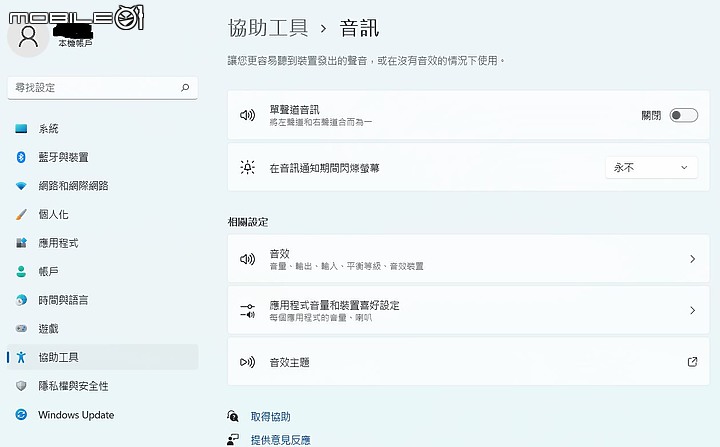The image size is (720, 447).
Task: Click the 協助工具 breadcrumb link
Action: tap(268, 28)
